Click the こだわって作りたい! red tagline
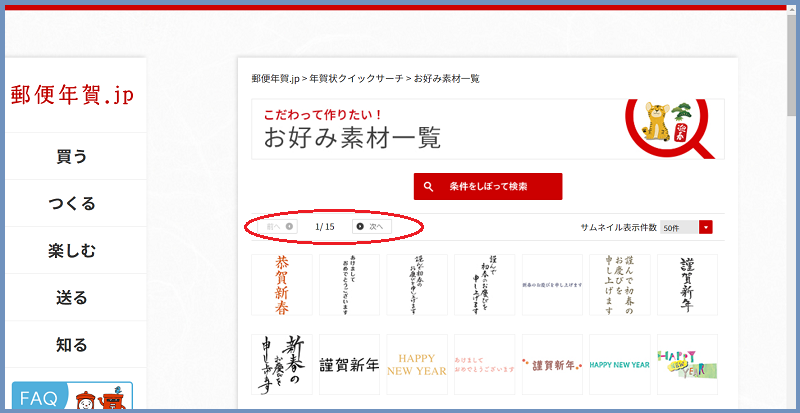 coord(322,114)
